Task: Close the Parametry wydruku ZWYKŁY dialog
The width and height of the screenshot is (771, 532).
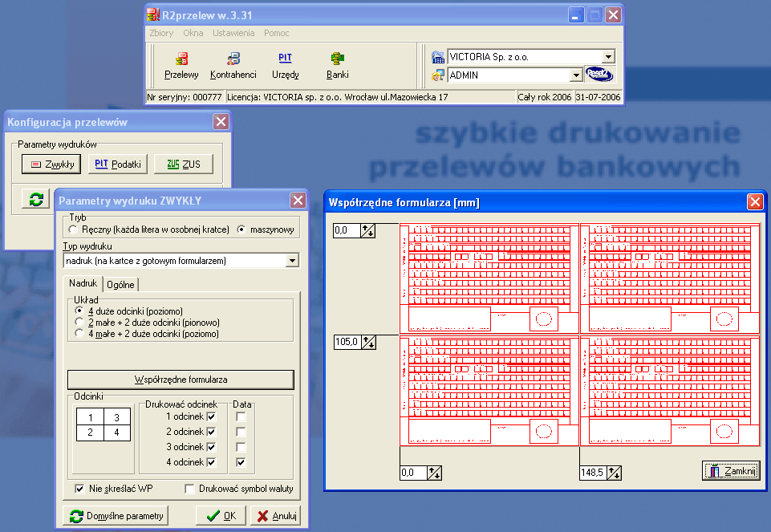Action: point(298,200)
